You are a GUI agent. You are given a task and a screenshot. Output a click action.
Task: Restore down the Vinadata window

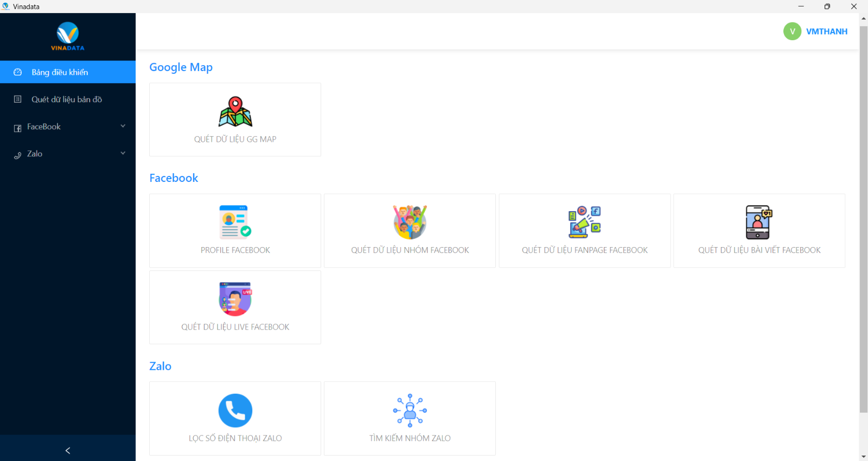827,7
